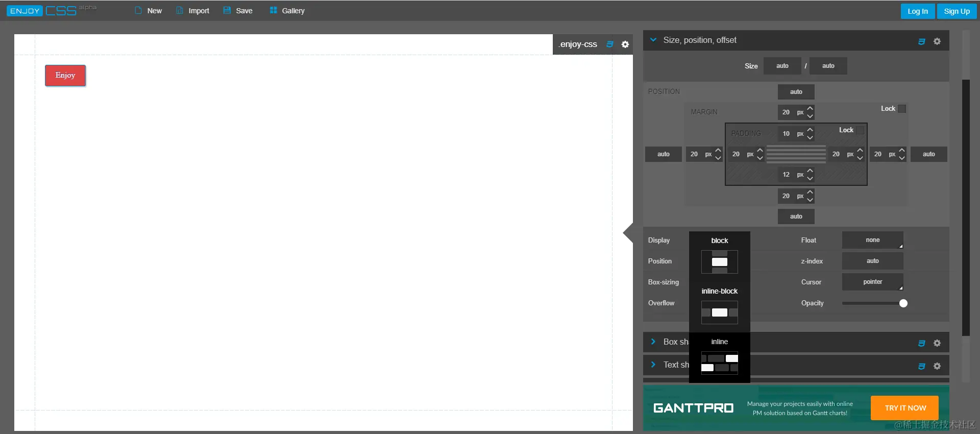Click the EnjoyCSS logo
This screenshot has height=434, width=980.
[x=51, y=11]
